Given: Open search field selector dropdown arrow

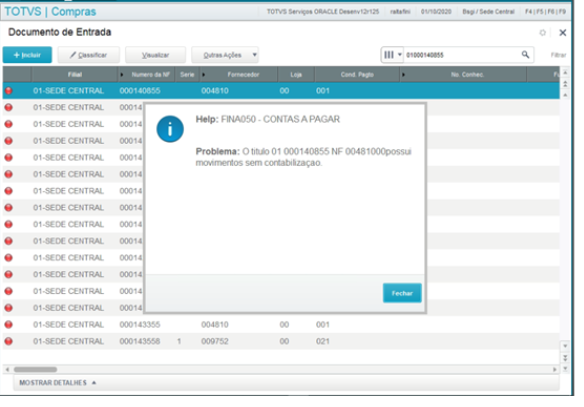Looking at the screenshot, I should pyautogui.click(x=400, y=55).
